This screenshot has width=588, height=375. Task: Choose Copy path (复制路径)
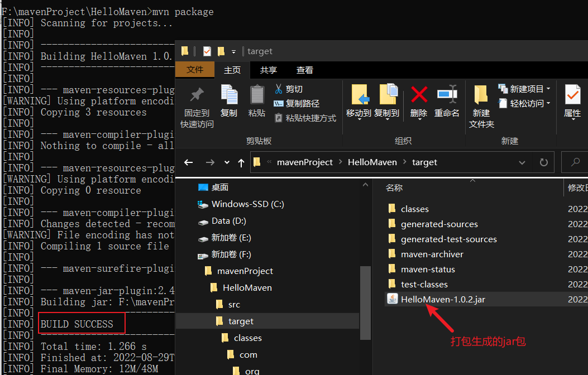coord(297,103)
